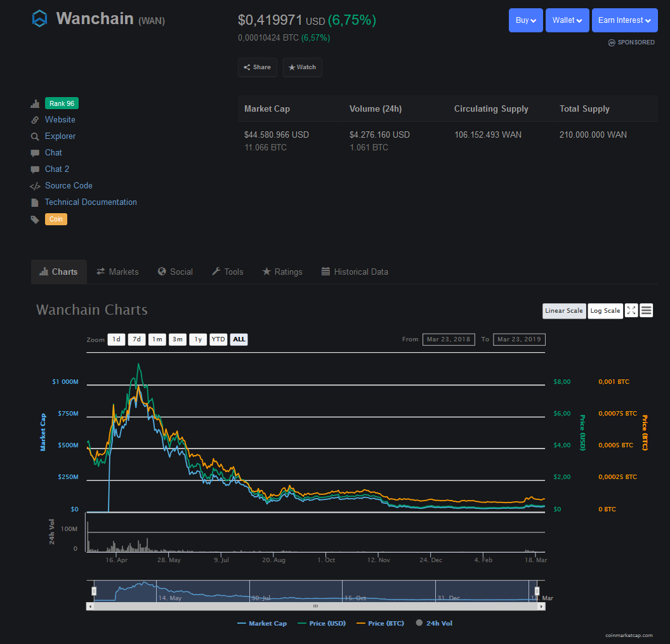
Task: Toggle chart fullscreen icon
Action: tap(631, 311)
